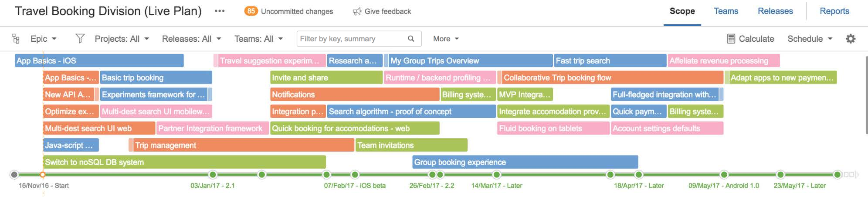Click the Uncommitted changes link
Image resolution: width=868 pixels, height=197 pixels.
click(x=297, y=11)
